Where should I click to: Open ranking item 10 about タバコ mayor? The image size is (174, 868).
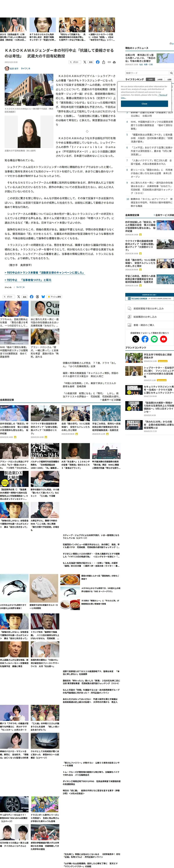click(x=152, y=202)
